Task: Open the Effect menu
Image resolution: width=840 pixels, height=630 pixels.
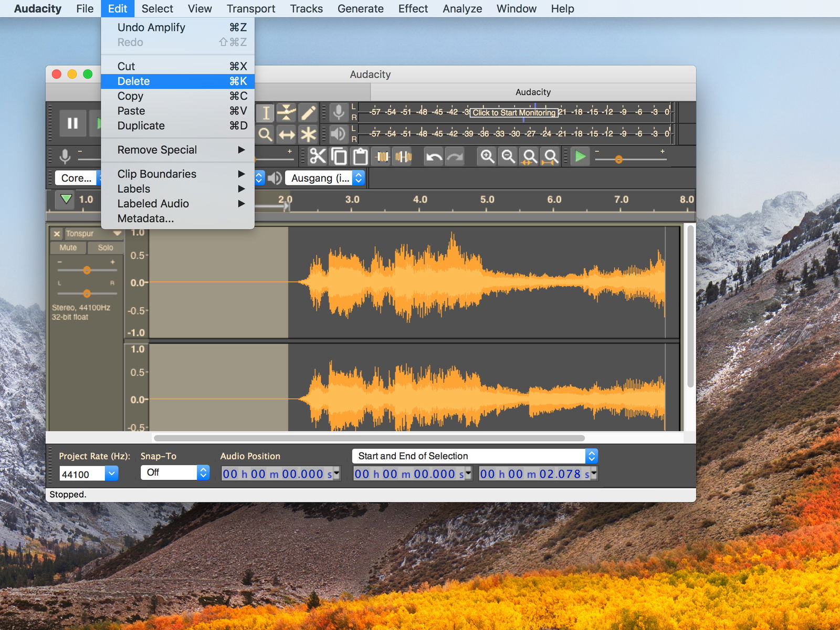Action: (x=413, y=8)
